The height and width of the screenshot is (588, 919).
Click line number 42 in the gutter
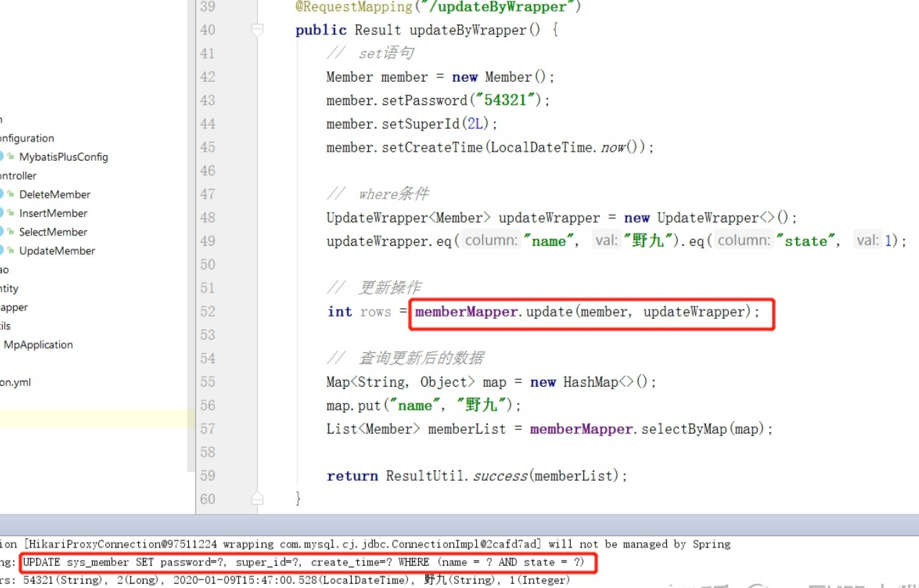[x=207, y=77]
